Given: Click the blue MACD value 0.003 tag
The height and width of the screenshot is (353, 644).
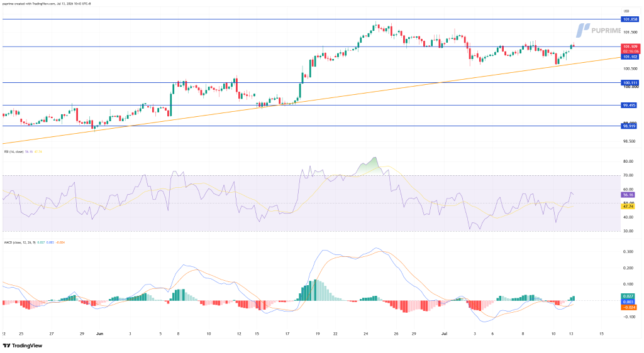Looking at the screenshot, I should click(x=628, y=301).
